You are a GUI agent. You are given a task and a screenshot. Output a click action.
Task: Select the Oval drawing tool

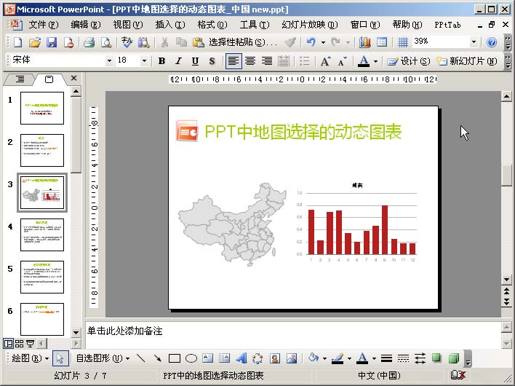tap(191, 359)
